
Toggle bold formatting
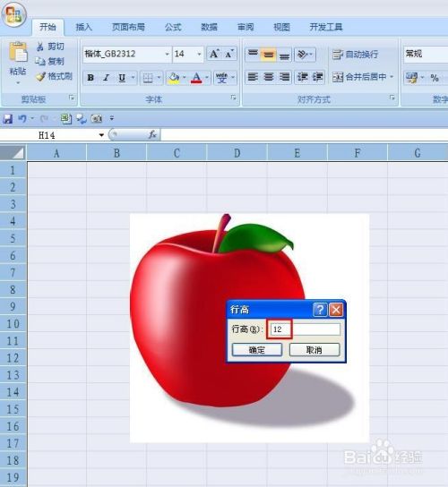pyautogui.click(x=90, y=78)
